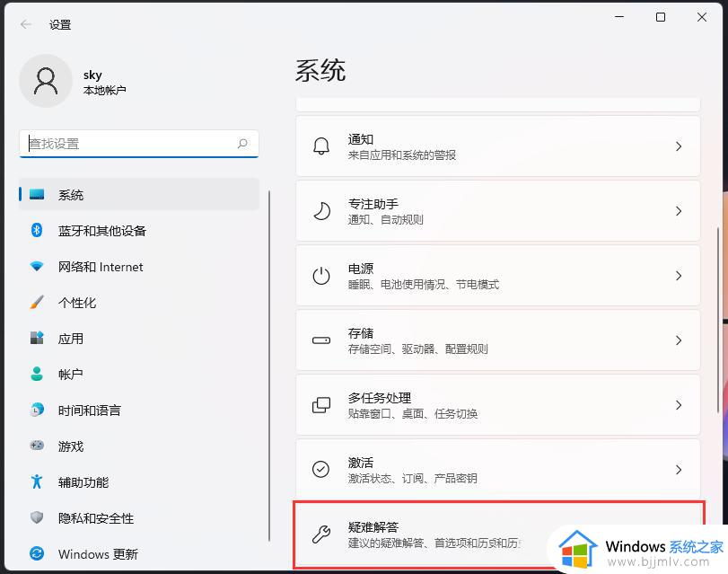Click the 个性化 paintbrush icon

37,302
